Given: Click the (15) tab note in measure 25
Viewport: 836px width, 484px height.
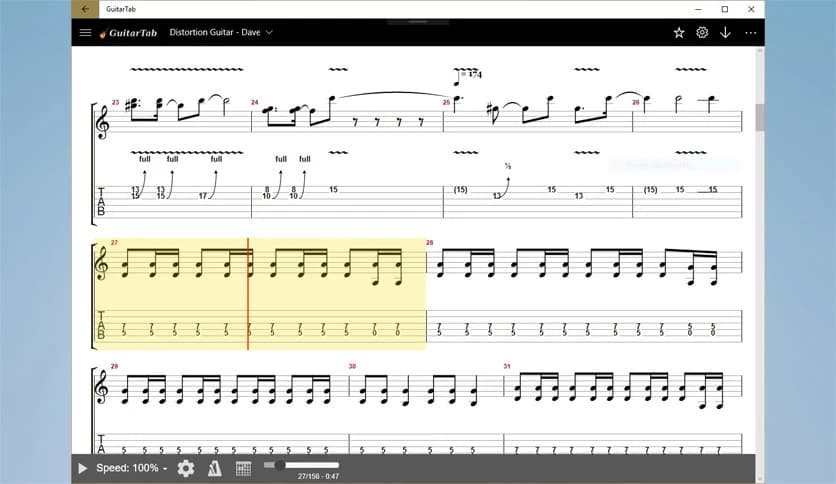Looking at the screenshot, I should coord(461,190).
